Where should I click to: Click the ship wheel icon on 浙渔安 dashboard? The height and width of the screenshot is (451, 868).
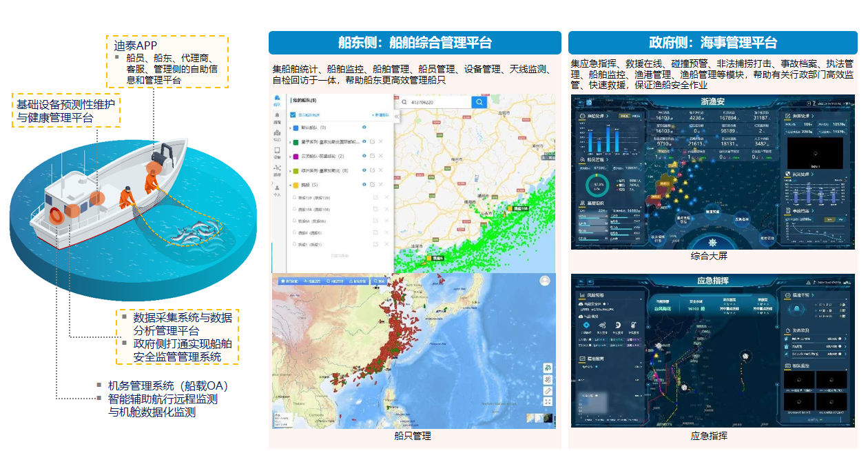[713, 244]
